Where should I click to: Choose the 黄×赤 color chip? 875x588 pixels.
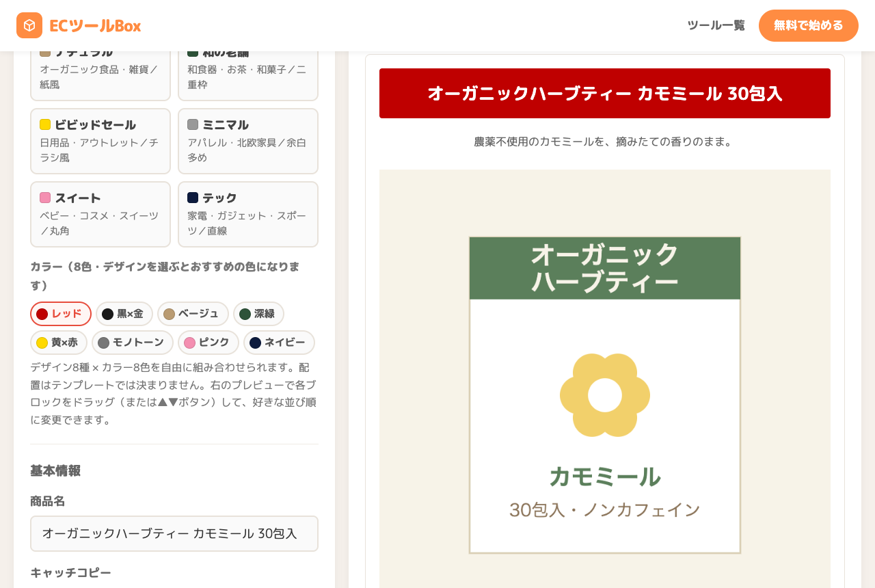tap(59, 343)
